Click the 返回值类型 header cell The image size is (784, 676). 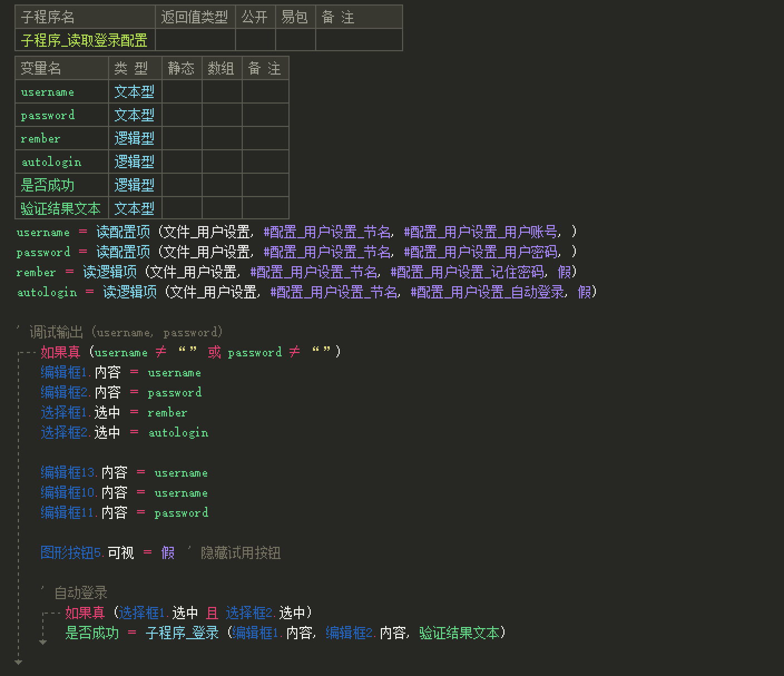[x=195, y=17]
